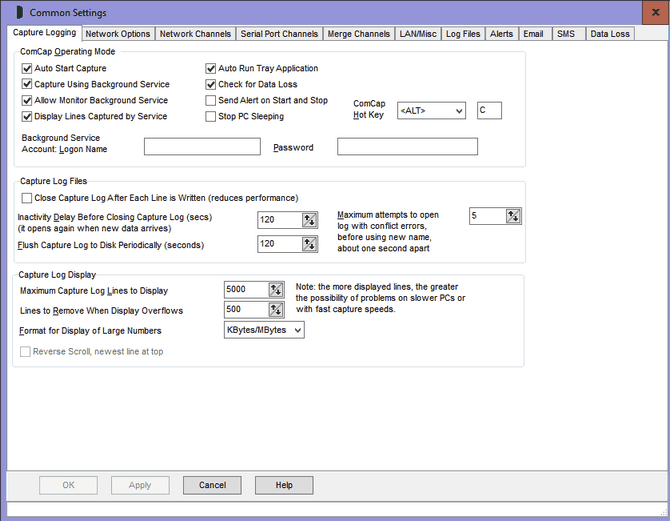Click spinner for Maximum Capture Log Lines
The image size is (670, 521).
click(x=276, y=290)
